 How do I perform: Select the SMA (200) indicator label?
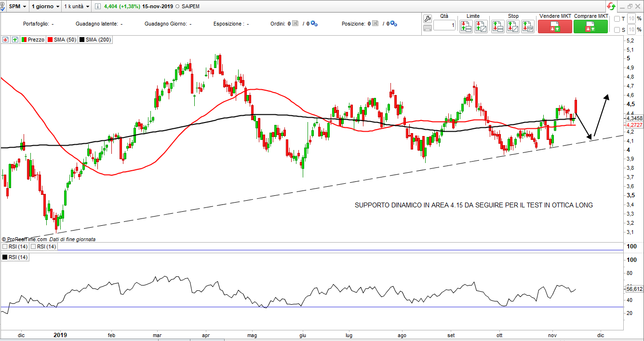pos(95,40)
